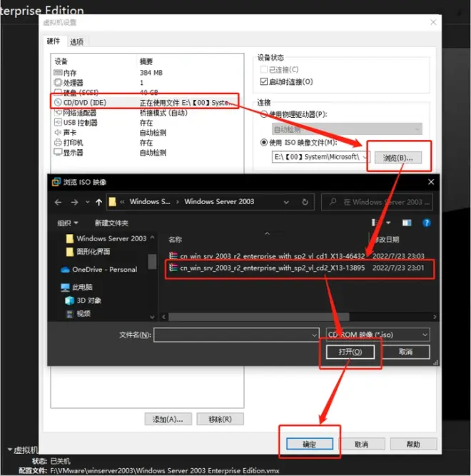Screen dimensions: 471x476
Task: Click the Windows Server 2003 breadcrumb
Action: coord(219,201)
